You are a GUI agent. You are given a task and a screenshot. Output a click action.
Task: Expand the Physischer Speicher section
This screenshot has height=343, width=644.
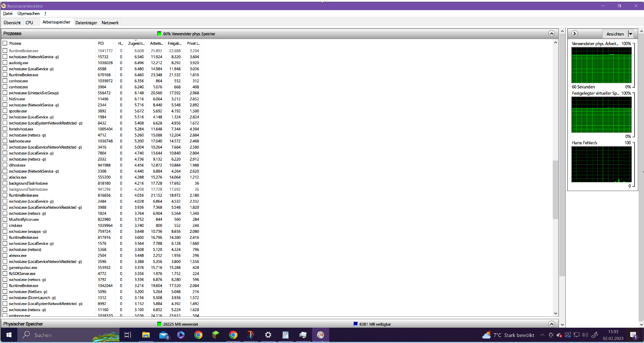(x=551, y=324)
